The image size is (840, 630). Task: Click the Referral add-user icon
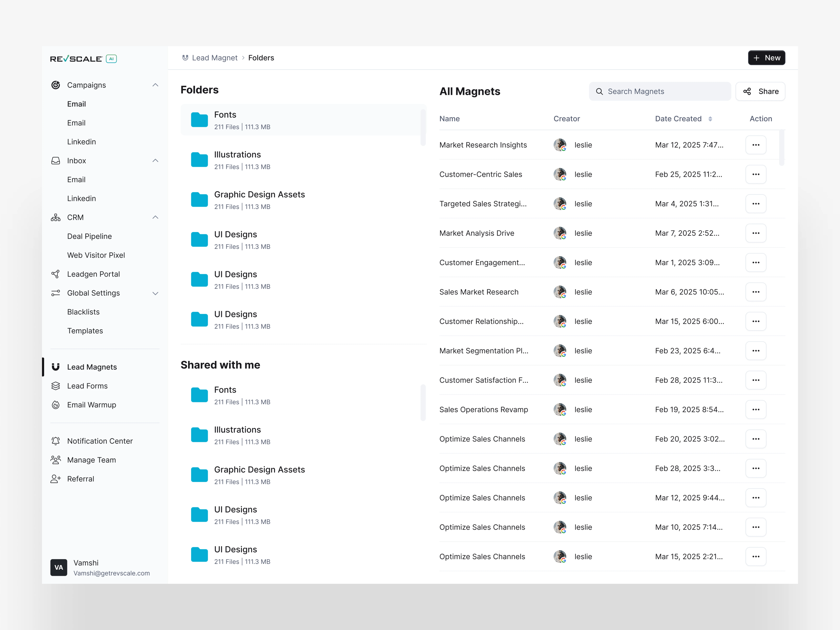tap(56, 479)
